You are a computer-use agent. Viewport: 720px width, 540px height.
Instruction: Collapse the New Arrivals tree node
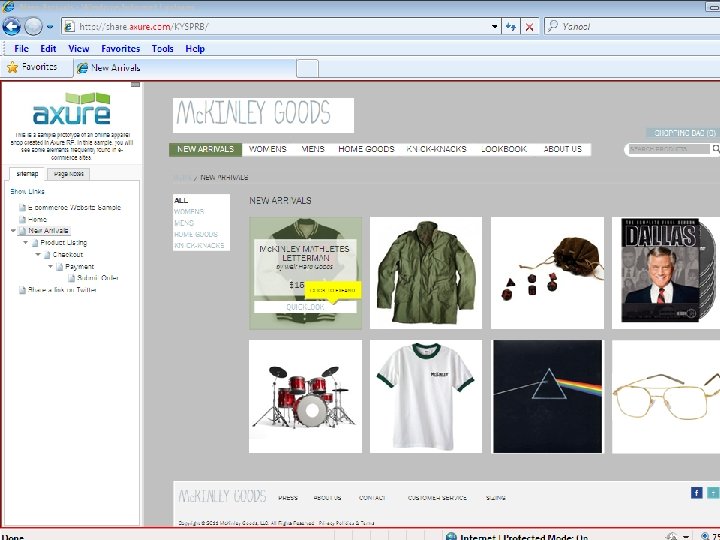pos(13,231)
